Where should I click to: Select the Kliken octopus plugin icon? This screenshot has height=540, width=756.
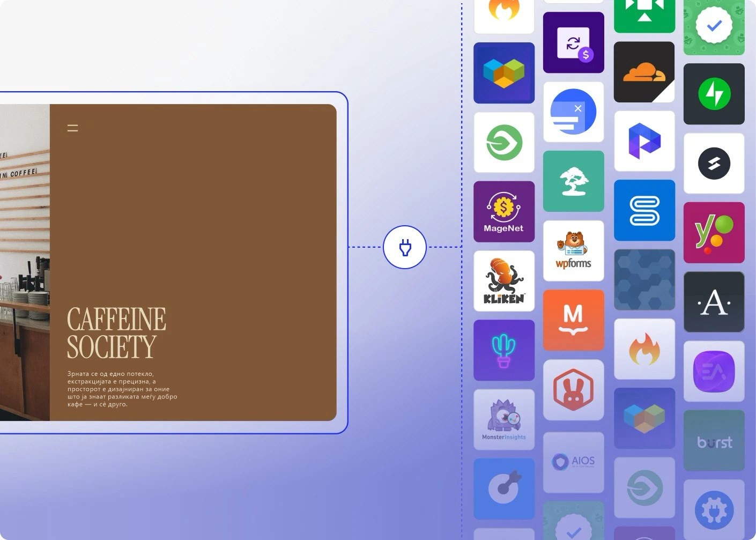coord(504,281)
